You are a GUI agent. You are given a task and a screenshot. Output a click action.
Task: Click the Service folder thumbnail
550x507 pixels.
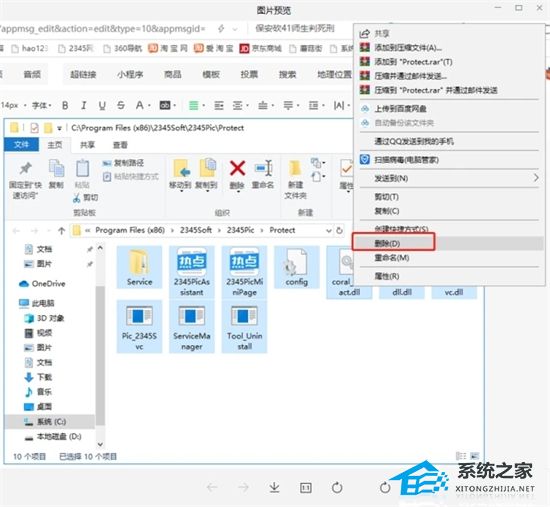tap(139, 267)
